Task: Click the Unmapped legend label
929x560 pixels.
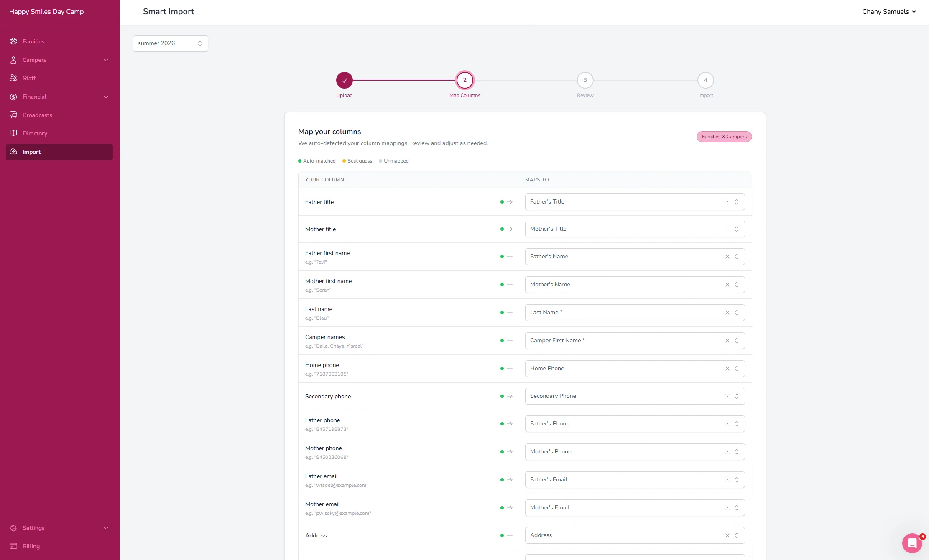Action: point(396,161)
